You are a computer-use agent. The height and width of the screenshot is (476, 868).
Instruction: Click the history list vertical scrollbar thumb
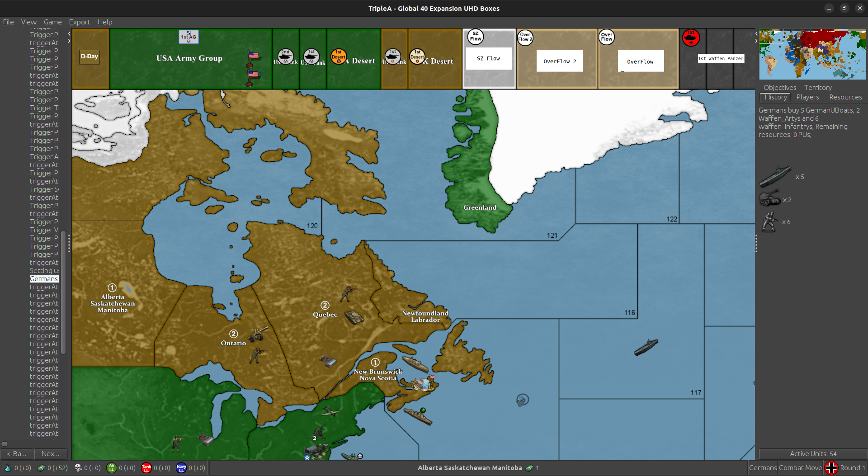click(x=63, y=293)
